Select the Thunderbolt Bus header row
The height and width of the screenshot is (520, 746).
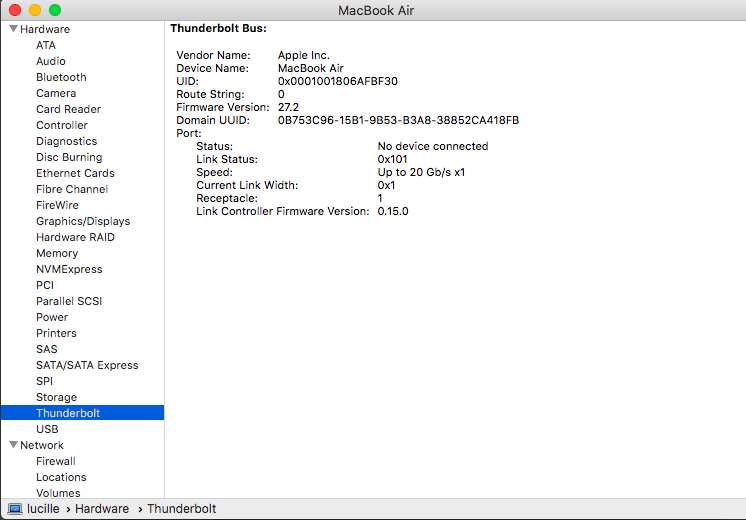pyautogui.click(x=218, y=29)
